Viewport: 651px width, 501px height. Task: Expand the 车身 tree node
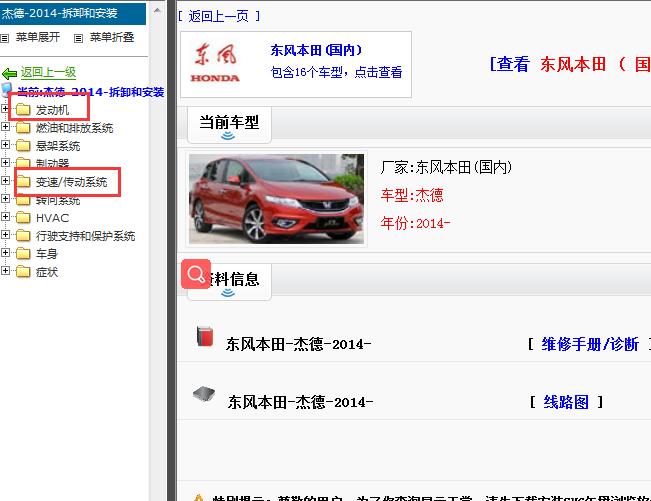[x=5, y=252]
